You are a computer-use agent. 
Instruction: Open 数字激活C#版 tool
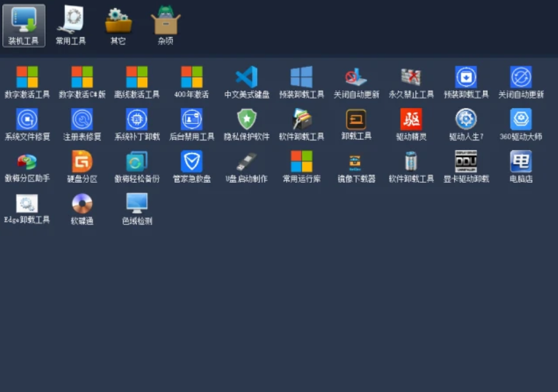pyautogui.click(x=82, y=82)
